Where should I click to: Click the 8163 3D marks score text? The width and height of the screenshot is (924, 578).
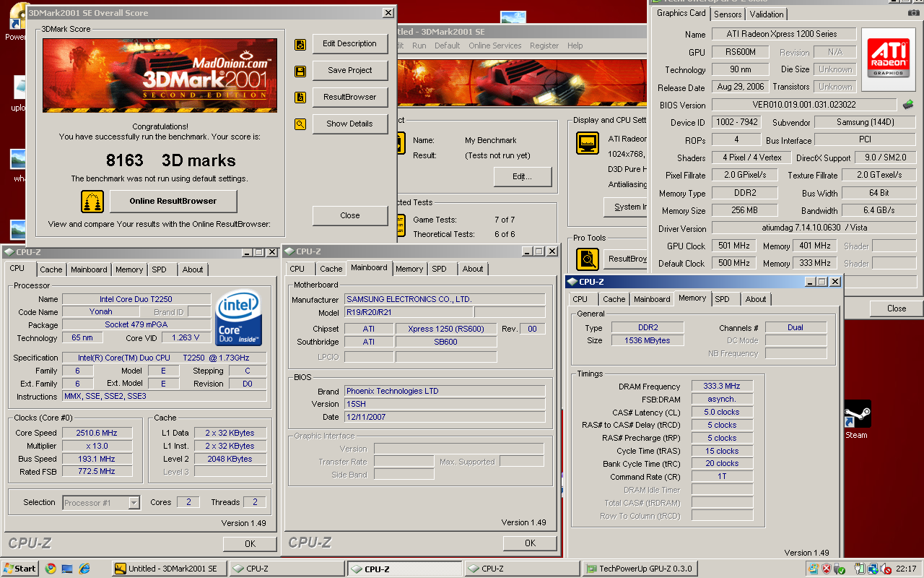tap(170, 160)
